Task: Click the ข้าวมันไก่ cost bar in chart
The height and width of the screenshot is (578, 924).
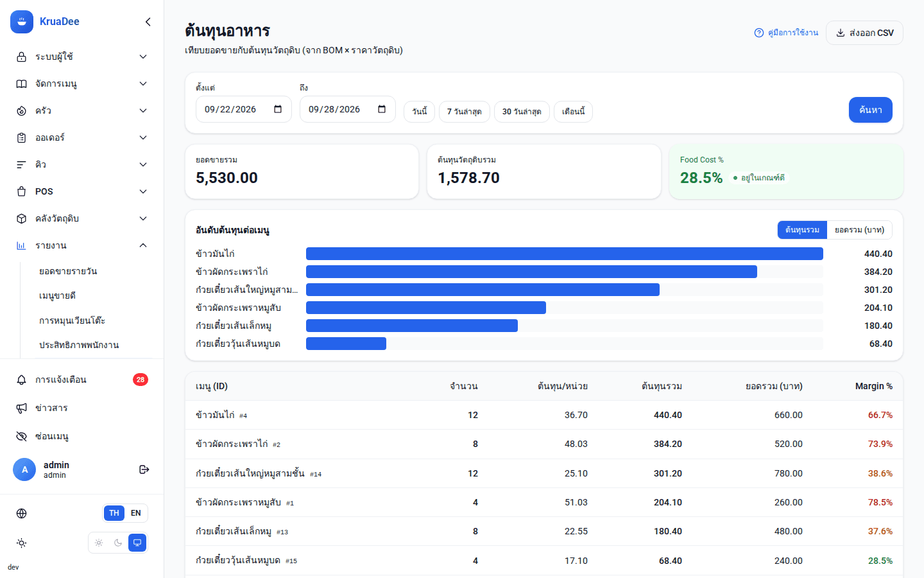Action: (565, 254)
